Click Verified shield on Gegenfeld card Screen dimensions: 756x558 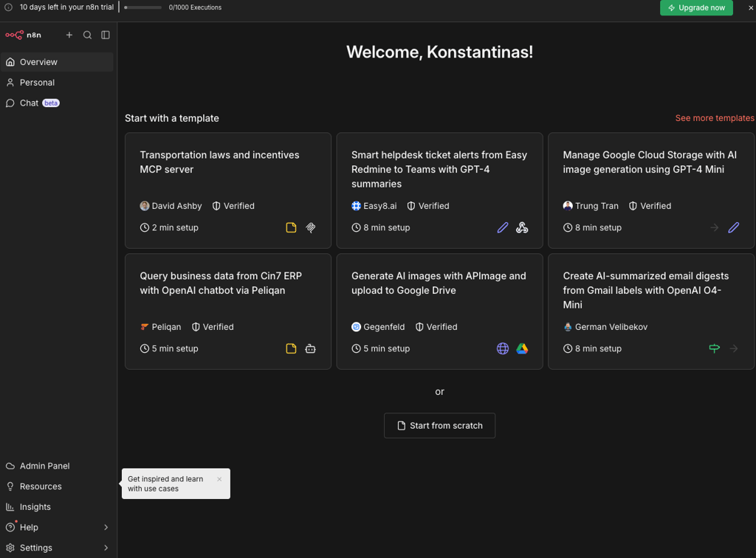419,327
